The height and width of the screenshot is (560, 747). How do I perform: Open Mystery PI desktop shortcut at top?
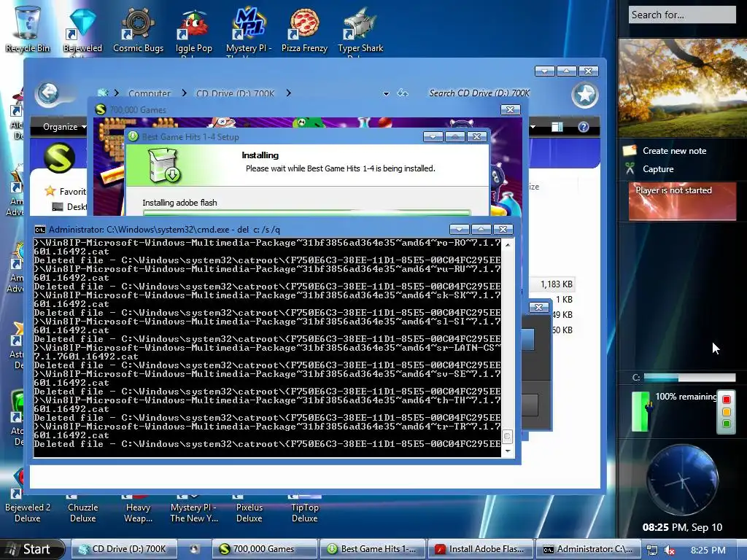pyautogui.click(x=249, y=29)
